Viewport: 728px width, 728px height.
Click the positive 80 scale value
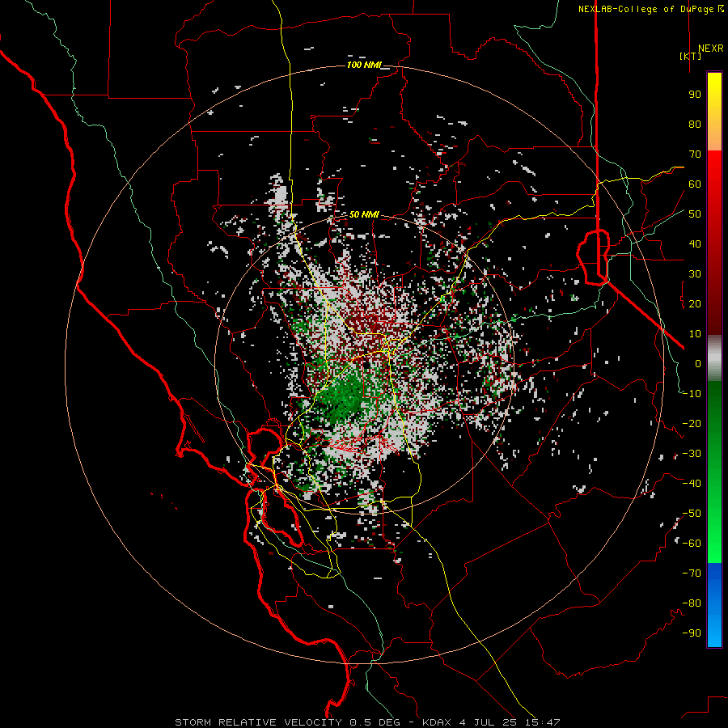point(695,124)
